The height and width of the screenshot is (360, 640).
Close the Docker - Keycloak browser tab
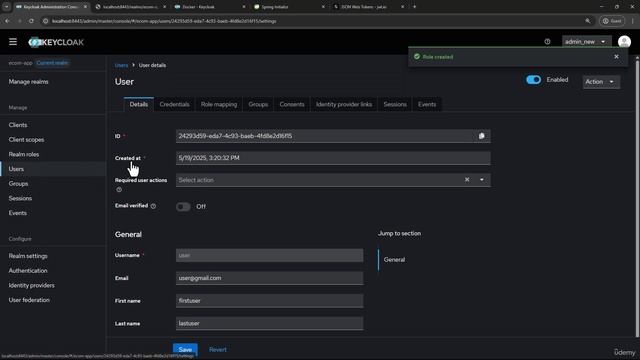click(244, 7)
